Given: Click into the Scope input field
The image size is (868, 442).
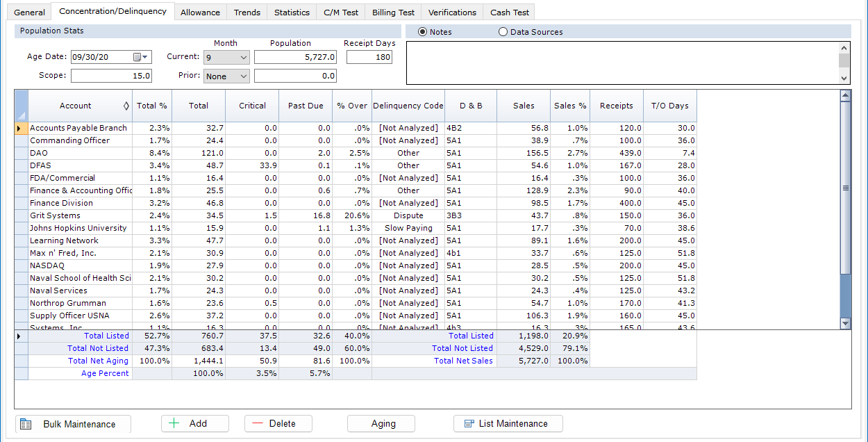Looking at the screenshot, I should pos(111,76).
